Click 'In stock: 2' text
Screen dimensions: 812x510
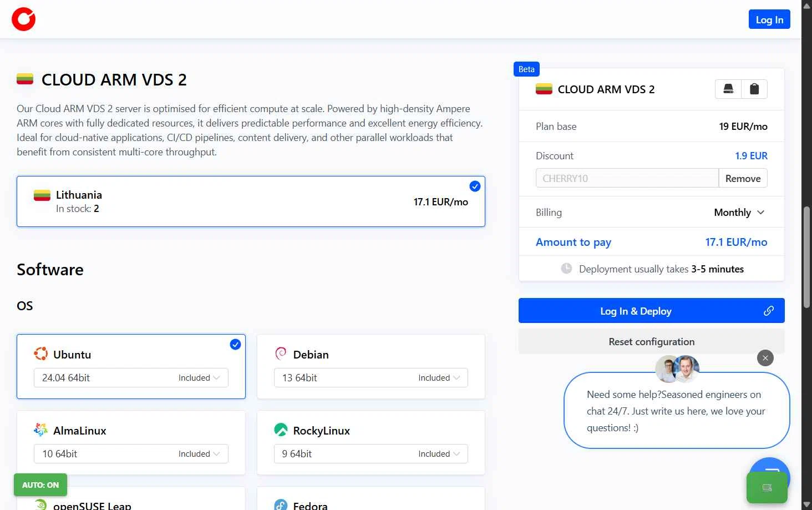pyautogui.click(x=78, y=209)
